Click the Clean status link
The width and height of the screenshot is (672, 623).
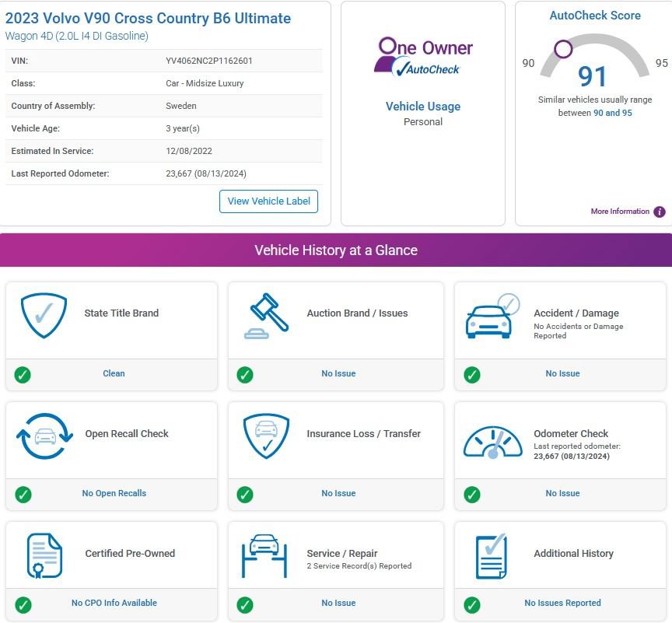(x=114, y=373)
